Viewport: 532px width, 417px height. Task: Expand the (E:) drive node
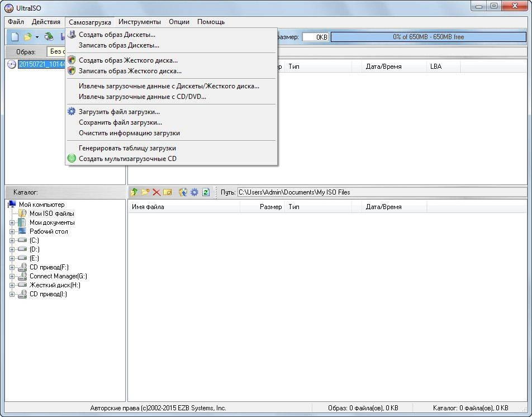coord(12,259)
